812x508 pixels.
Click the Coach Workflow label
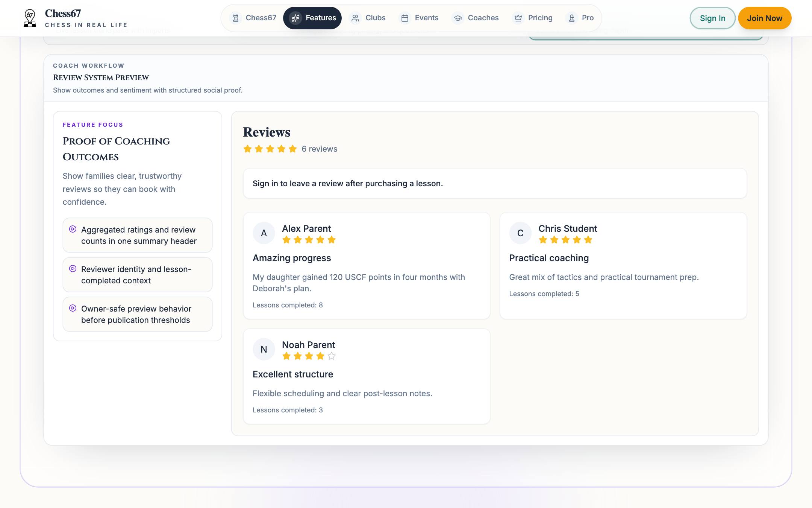tap(89, 65)
